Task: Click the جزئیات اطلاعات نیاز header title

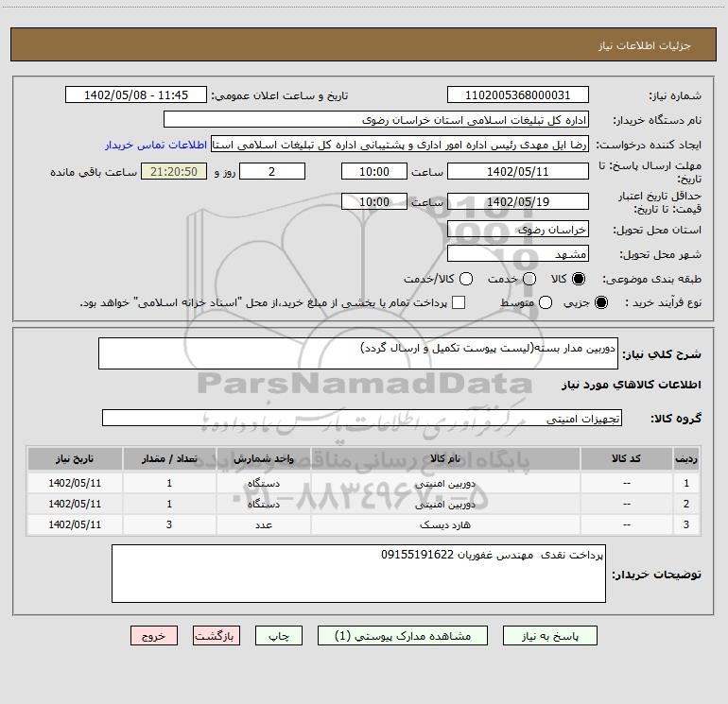Action: [x=644, y=45]
